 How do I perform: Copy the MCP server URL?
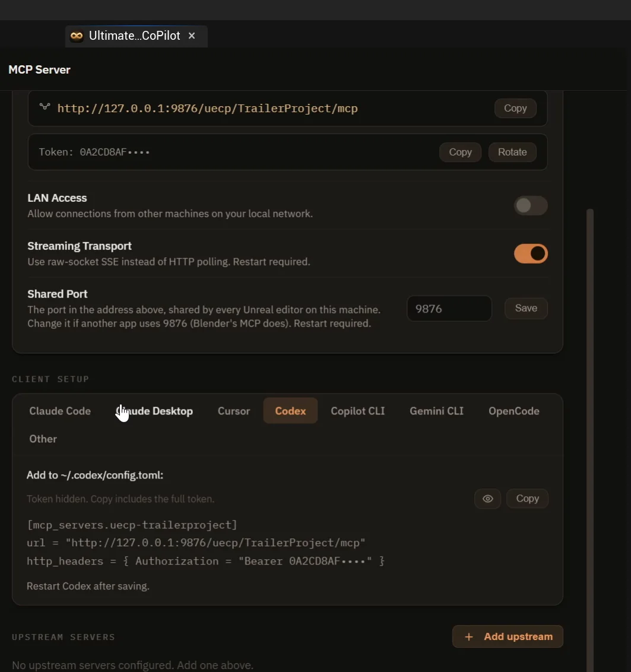(515, 109)
